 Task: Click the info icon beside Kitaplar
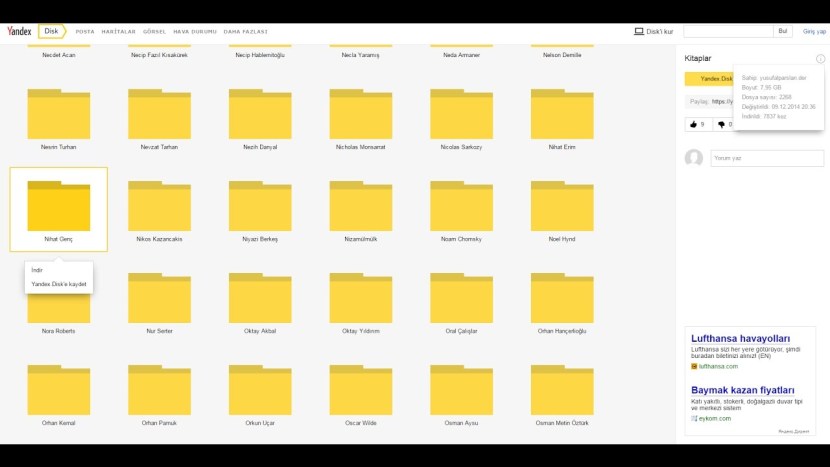click(820, 59)
